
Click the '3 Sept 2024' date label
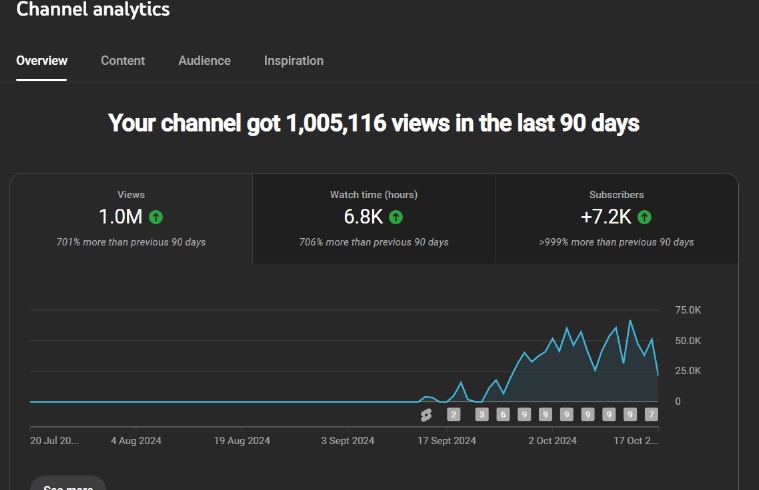coord(348,441)
